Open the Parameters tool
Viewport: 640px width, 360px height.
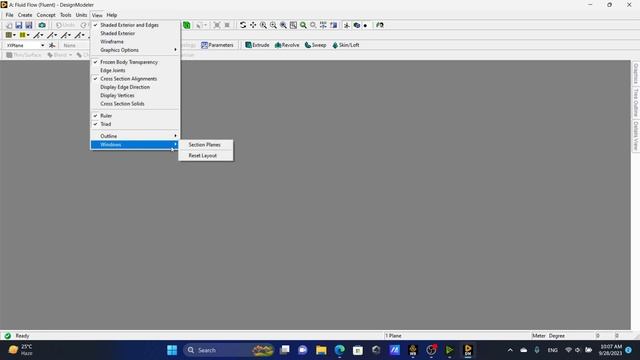217,45
